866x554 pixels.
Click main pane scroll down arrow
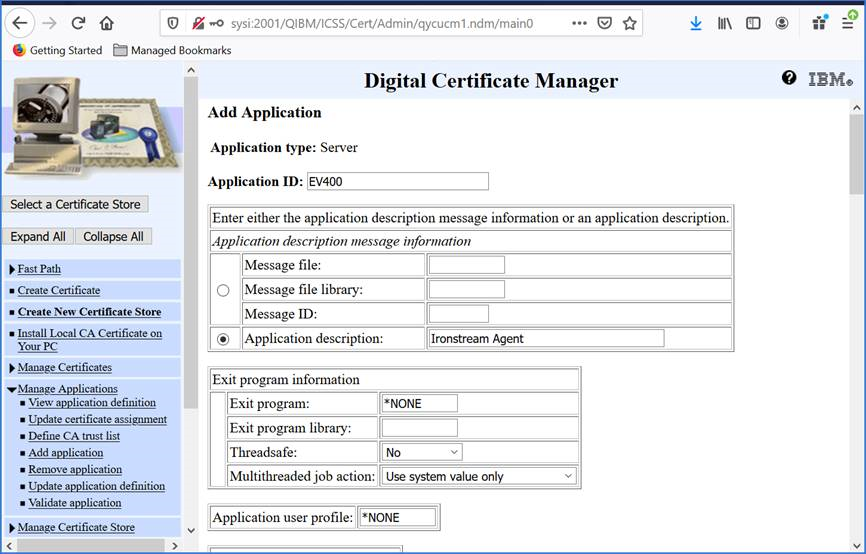pyautogui.click(x=857, y=546)
